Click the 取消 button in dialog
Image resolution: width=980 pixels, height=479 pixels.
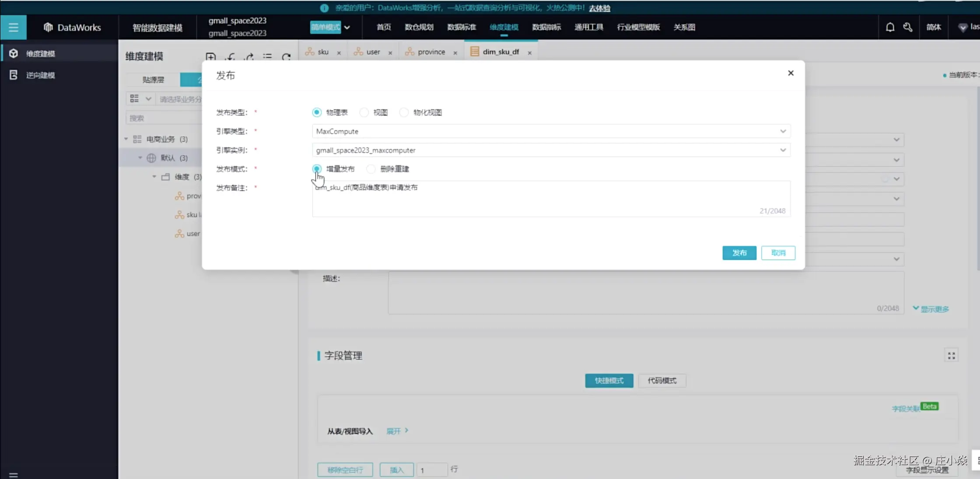[778, 253]
